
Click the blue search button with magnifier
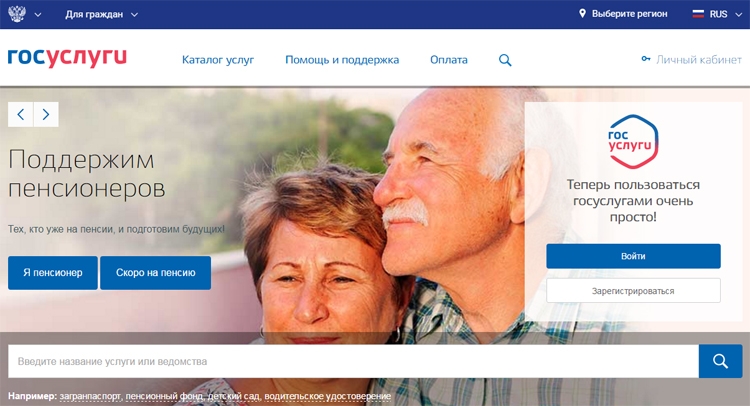pyautogui.click(x=720, y=361)
